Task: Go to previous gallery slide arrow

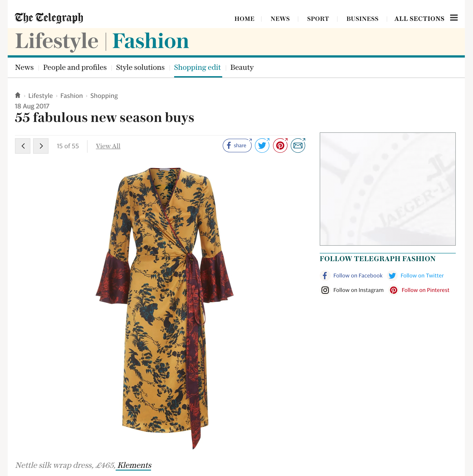Action: [23, 146]
